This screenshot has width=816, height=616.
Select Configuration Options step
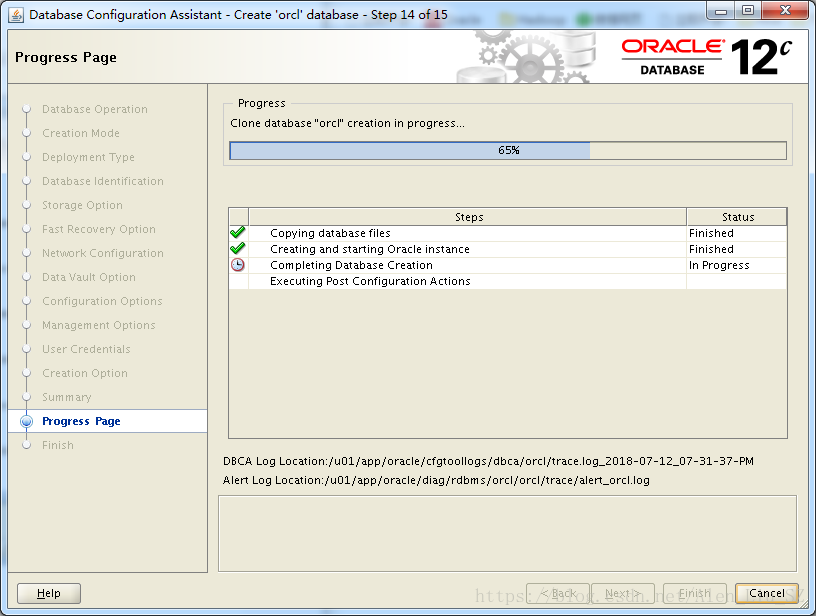102,301
